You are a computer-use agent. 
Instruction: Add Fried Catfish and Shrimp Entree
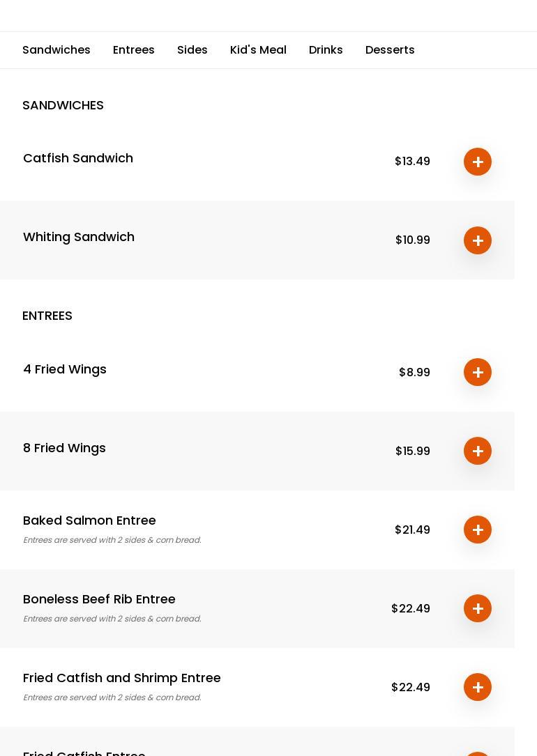pos(478,687)
